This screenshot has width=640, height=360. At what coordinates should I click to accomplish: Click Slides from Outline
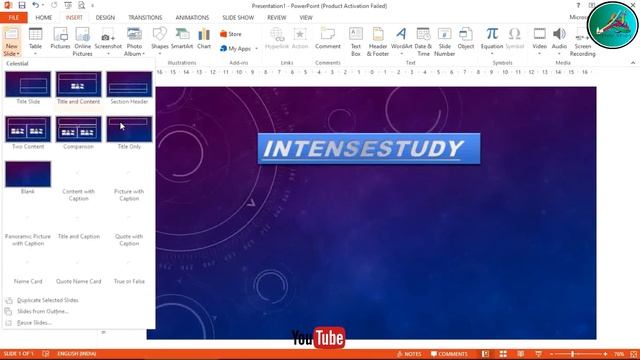coord(42,311)
